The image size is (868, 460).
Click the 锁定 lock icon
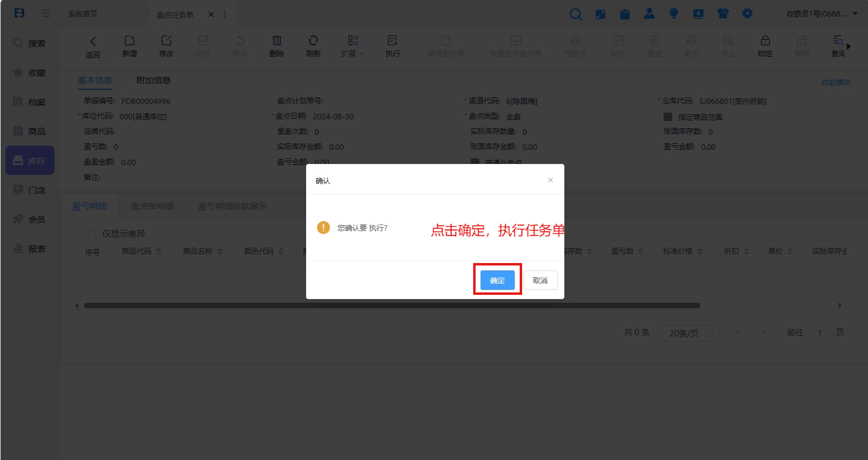point(765,41)
